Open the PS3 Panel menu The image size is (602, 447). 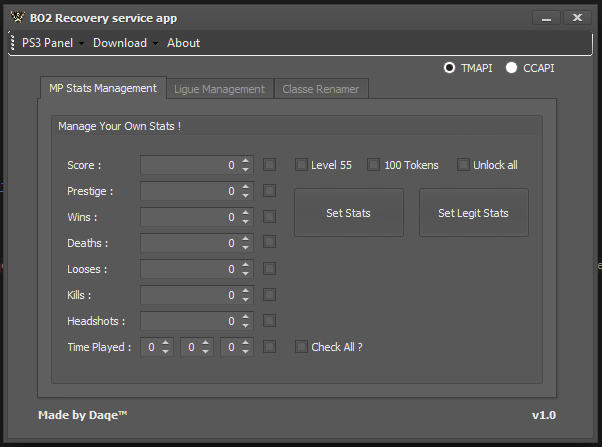tap(47, 43)
